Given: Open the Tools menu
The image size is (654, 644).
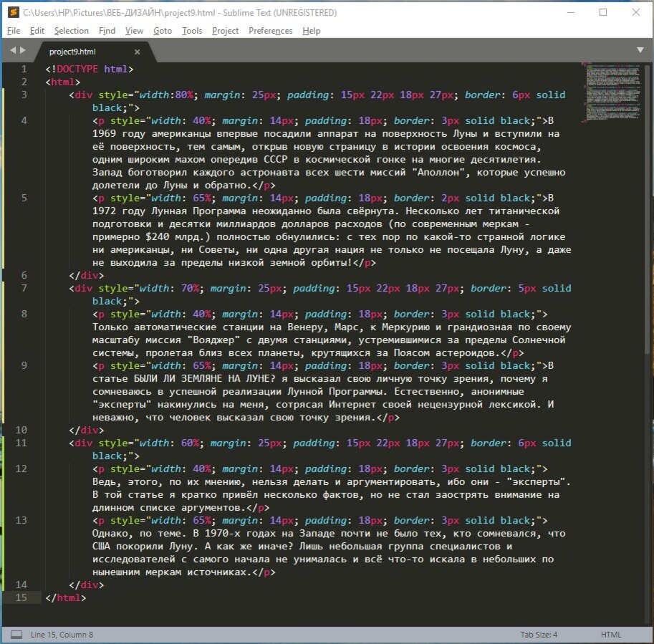Looking at the screenshot, I should tap(192, 31).
